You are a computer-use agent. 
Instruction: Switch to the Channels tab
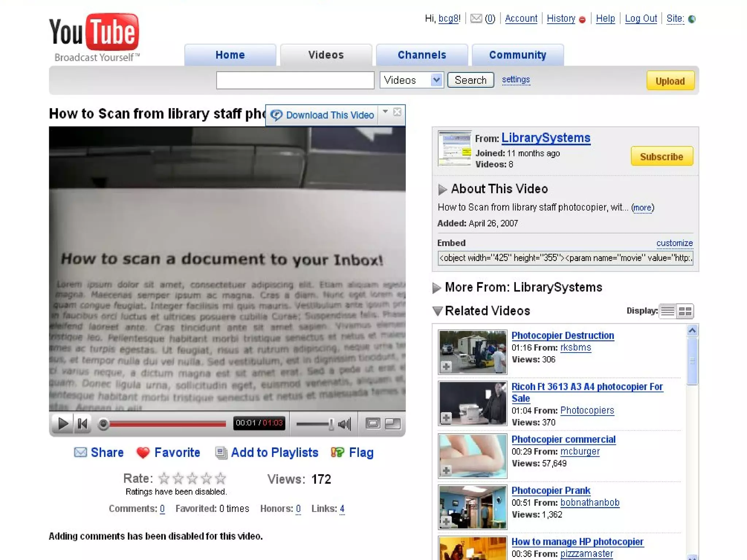422,55
